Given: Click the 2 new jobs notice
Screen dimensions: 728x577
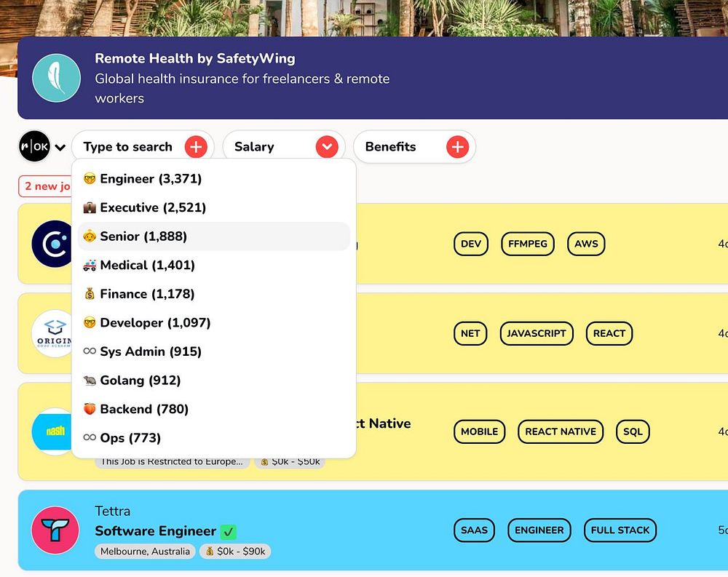Looking at the screenshot, I should [x=45, y=186].
